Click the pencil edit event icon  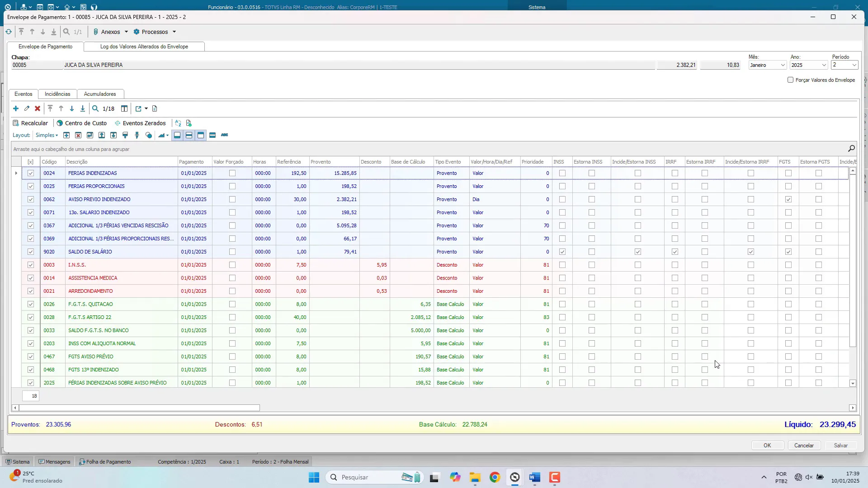(27, 108)
